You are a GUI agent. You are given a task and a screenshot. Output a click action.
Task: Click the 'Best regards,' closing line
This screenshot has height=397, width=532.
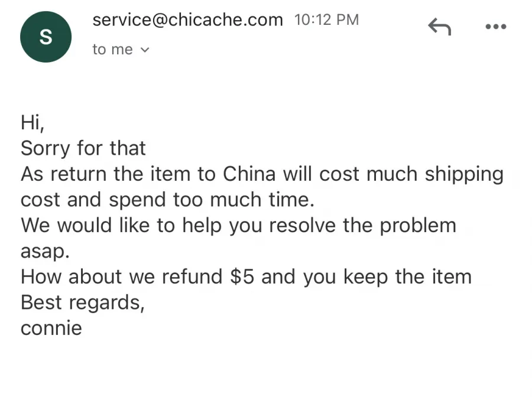coord(83,302)
